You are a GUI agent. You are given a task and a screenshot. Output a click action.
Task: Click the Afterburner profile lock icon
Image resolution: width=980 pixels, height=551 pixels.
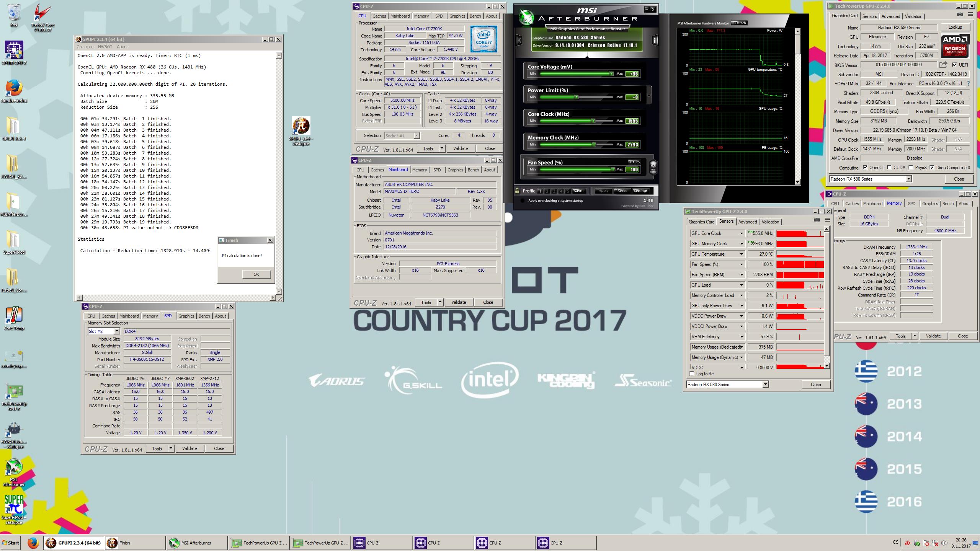[517, 191]
